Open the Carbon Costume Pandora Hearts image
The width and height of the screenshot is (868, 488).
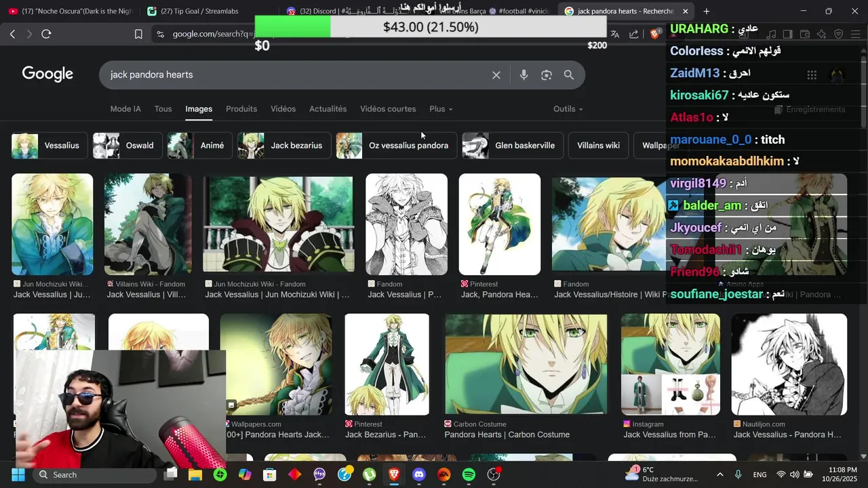coord(526,364)
